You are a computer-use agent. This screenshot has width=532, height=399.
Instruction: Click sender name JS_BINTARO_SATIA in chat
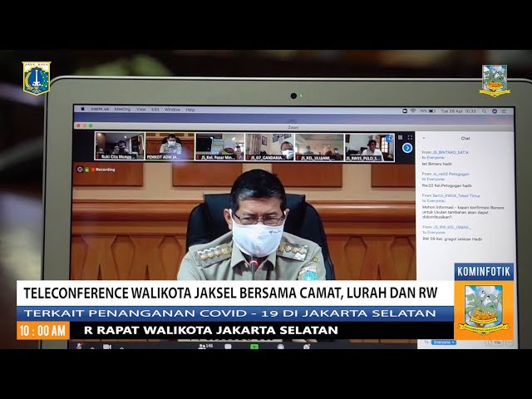451,152
